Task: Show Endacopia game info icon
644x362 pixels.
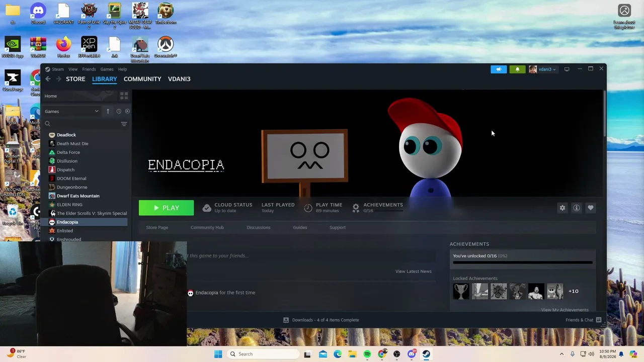Action: point(577,208)
